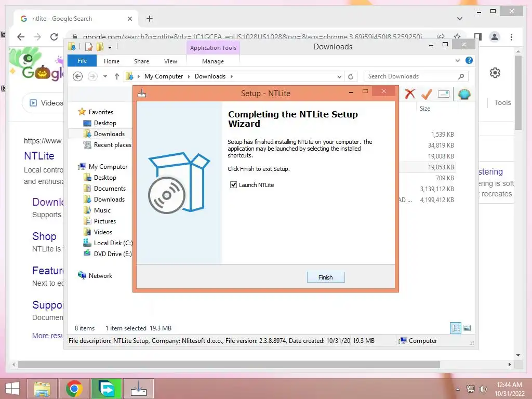Image resolution: width=532 pixels, height=399 pixels.
Task: Open the File tab in Downloads window
Action: (x=82, y=61)
